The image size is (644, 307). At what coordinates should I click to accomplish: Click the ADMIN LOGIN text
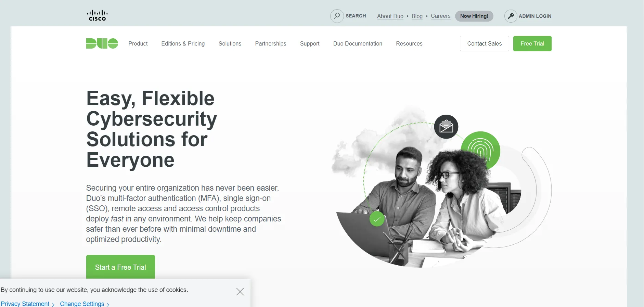click(x=535, y=16)
